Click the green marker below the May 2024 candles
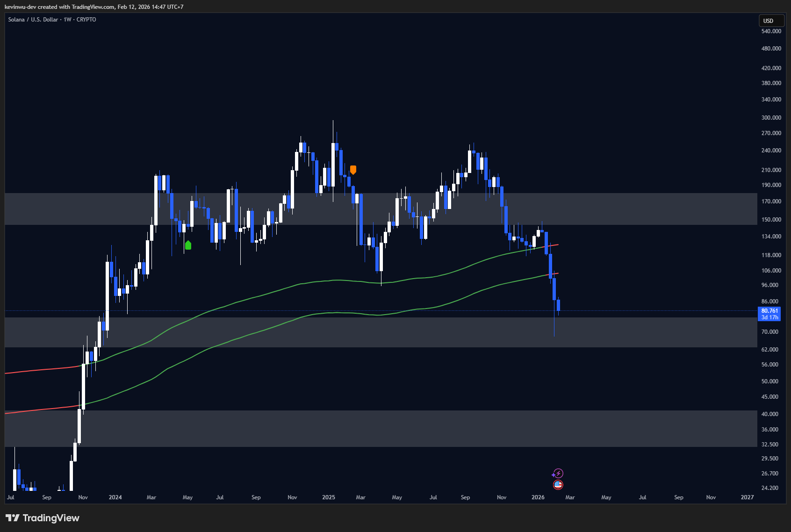 click(x=188, y=245)
